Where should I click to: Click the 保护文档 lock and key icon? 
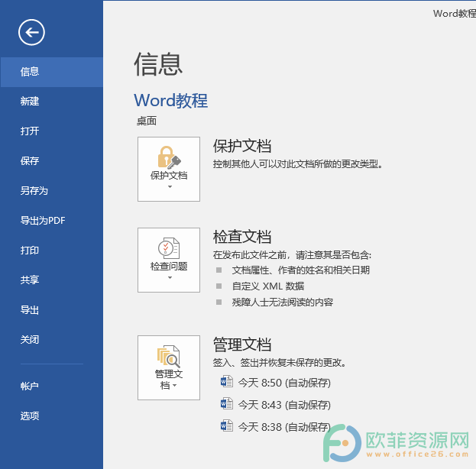[x=169, y=157]
